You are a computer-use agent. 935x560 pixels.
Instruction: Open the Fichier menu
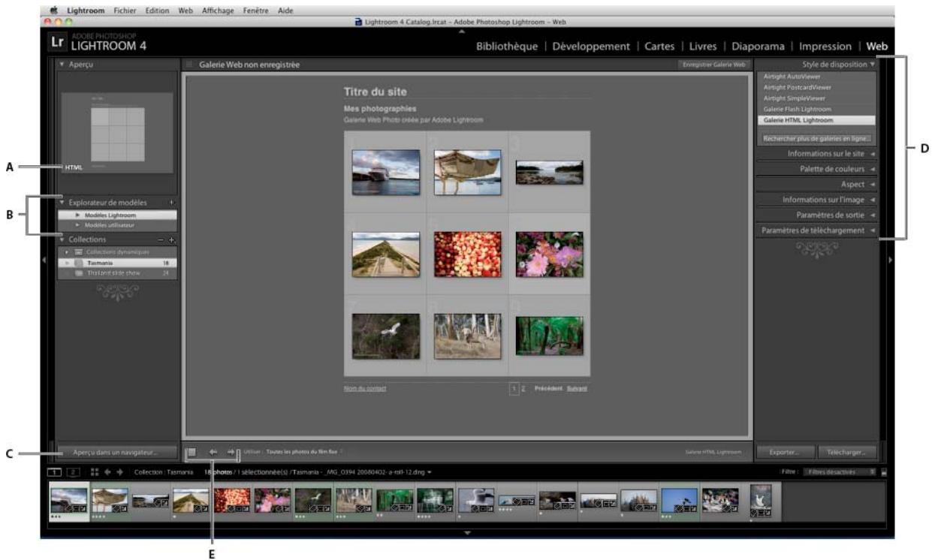125,11
